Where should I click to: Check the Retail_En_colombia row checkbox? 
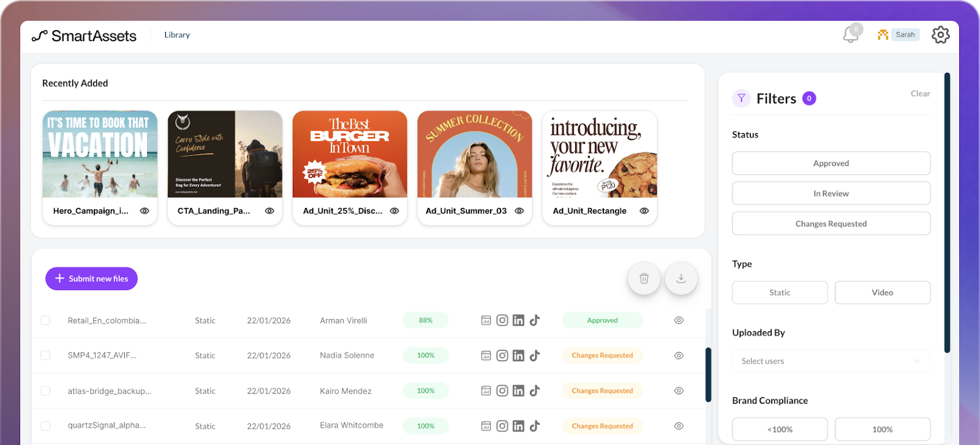tap(45, 320)
